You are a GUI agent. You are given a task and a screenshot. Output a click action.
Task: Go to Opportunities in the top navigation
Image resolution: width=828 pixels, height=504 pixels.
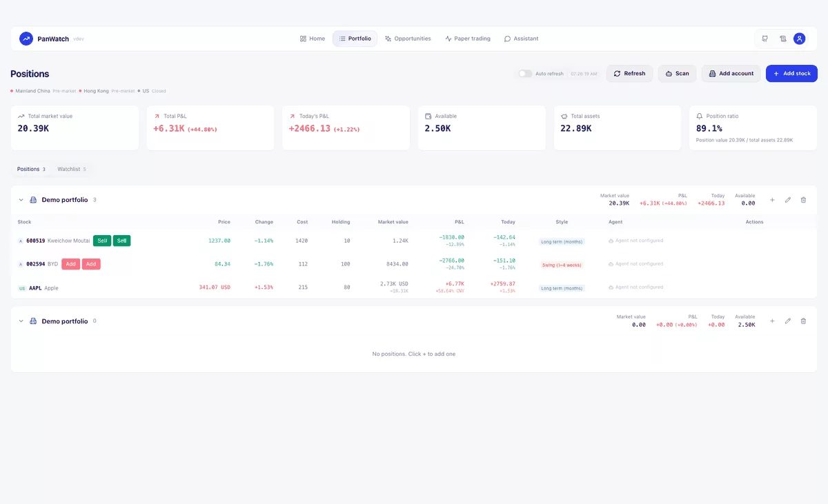point(408,39)
